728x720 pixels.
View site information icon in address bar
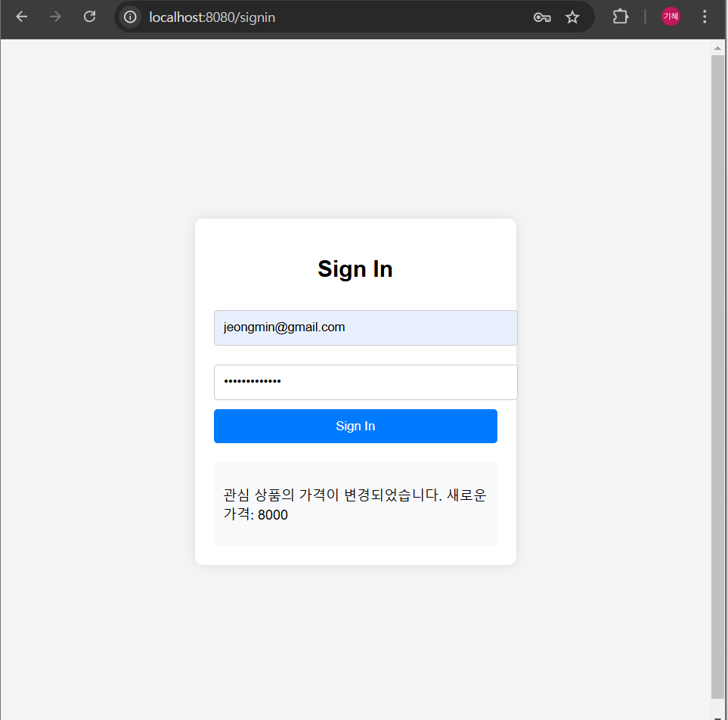[130, 17]
